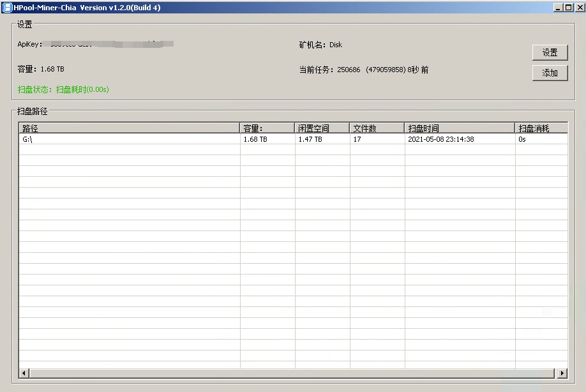Click the 设置 settings button
This screenshot has height=392, width=586.
[550, 53]
